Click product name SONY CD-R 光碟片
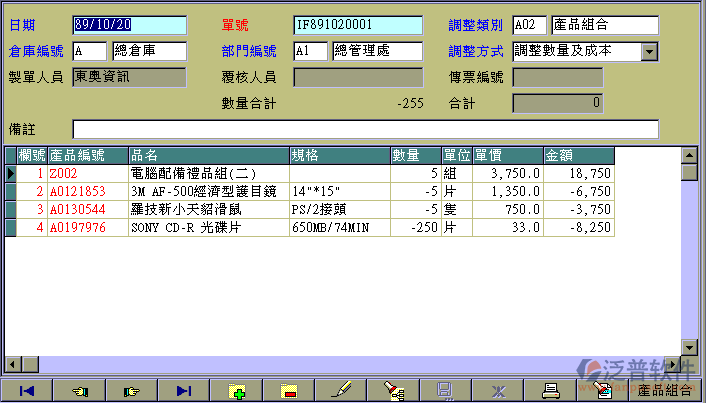 [186, 227]
